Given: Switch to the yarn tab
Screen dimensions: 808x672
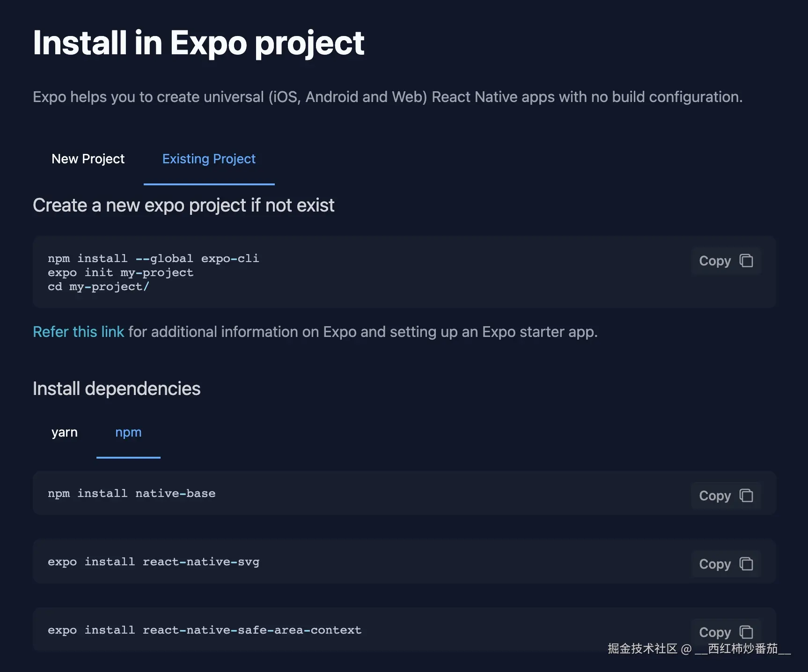Looking at the screenshot, I should click(x=65, y=432).
